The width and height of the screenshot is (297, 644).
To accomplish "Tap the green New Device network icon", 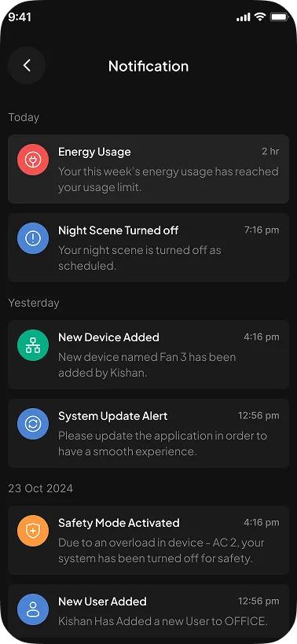I will pyautogui.click(x=33, y=346).
